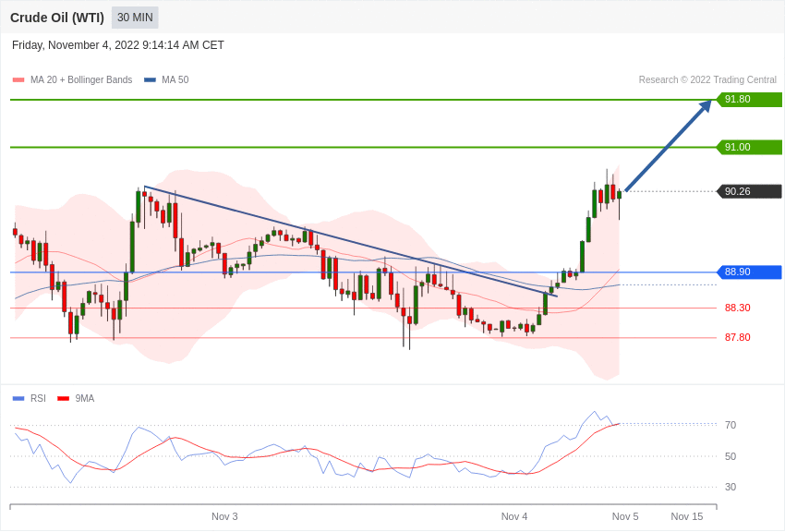This screenshot has width=785, height=532.
Task: Click the 30 MIN timeframe badge
Action: pos(135,18)
